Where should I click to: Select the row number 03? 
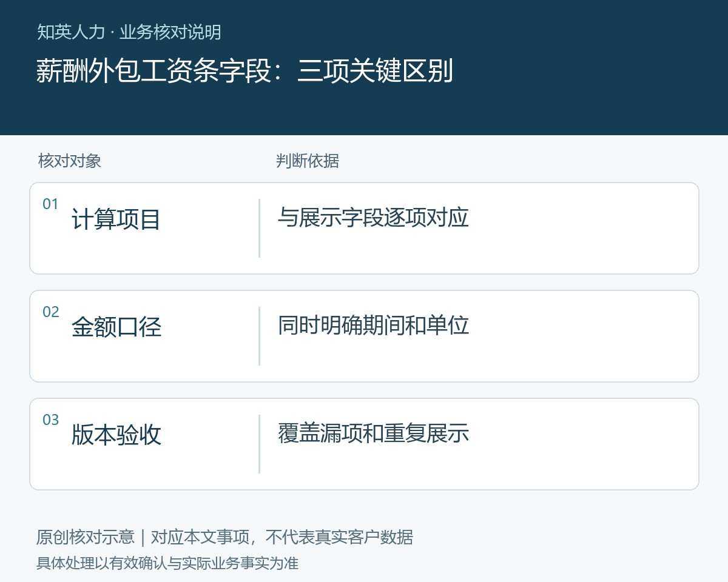[x=50, y=420]
